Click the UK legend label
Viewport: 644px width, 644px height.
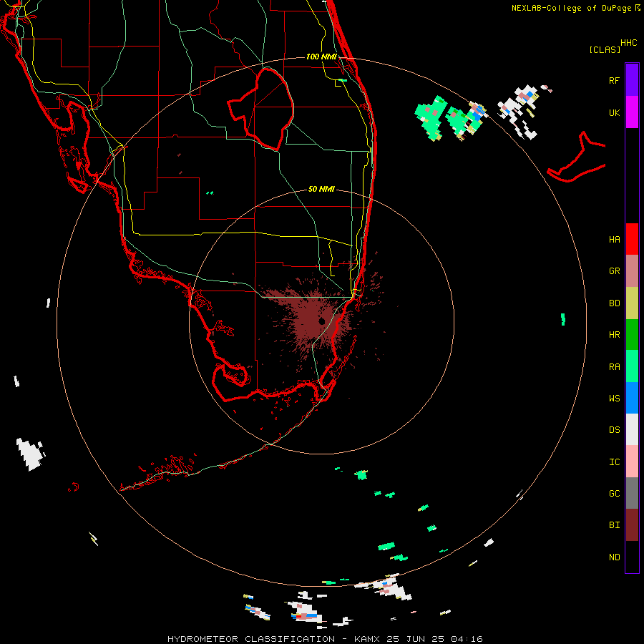[614, 112]
